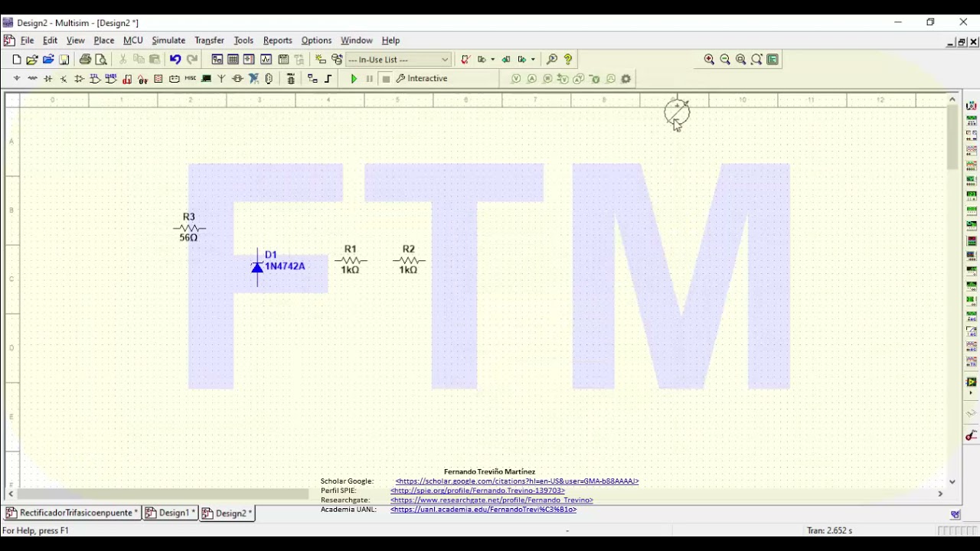Place a bus
Viewport: 980px width, 551px height.
328,79
